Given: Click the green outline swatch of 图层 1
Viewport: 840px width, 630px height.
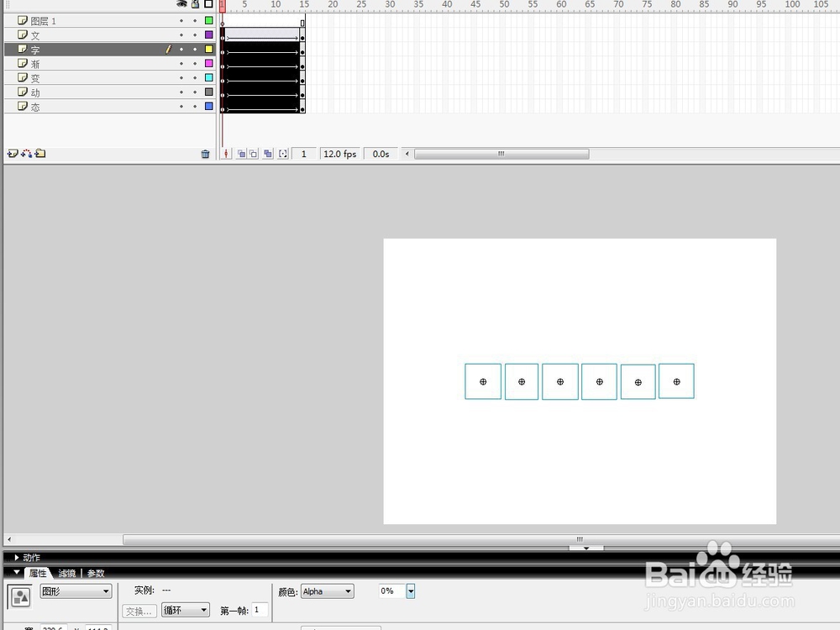Looking at the screenshot, I should [209, 21].
